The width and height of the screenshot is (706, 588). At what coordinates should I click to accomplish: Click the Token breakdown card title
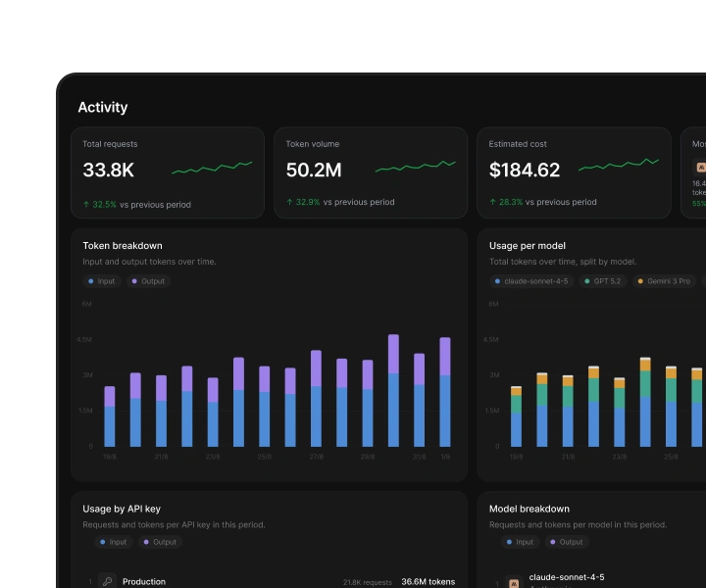click(x=123, y=246)
